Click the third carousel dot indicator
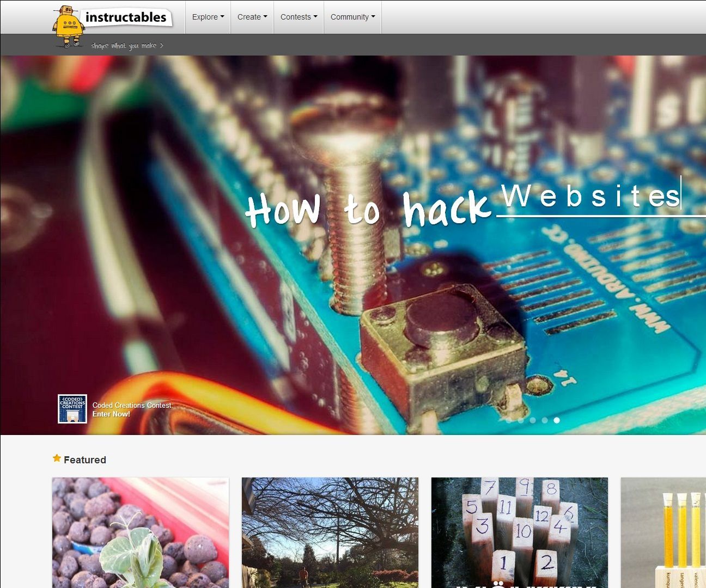Image resolution: width=706 pixels, height=588 pixels. coord(532,420)
